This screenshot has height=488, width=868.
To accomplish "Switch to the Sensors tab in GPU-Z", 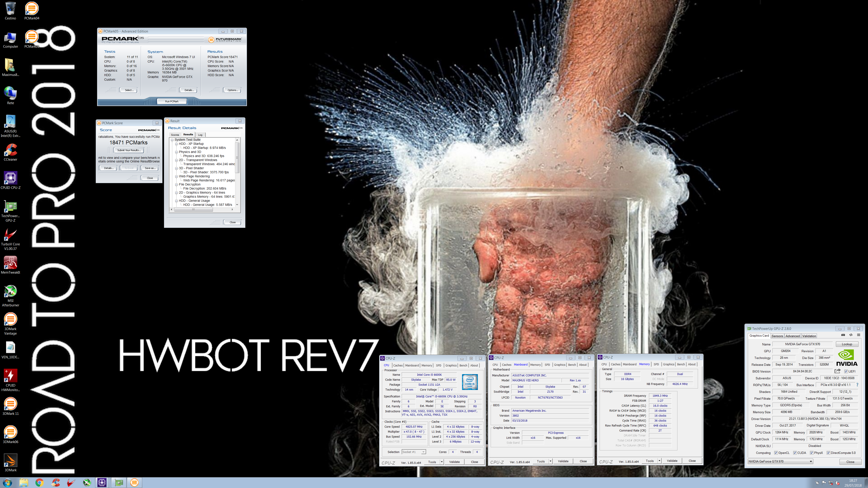I will click(x=777, y=336).
